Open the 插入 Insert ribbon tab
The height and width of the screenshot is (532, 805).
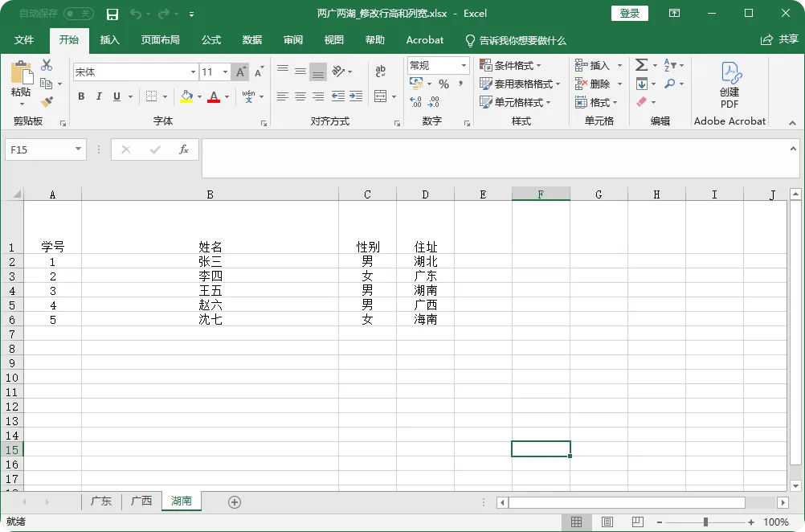click(109, 40)
